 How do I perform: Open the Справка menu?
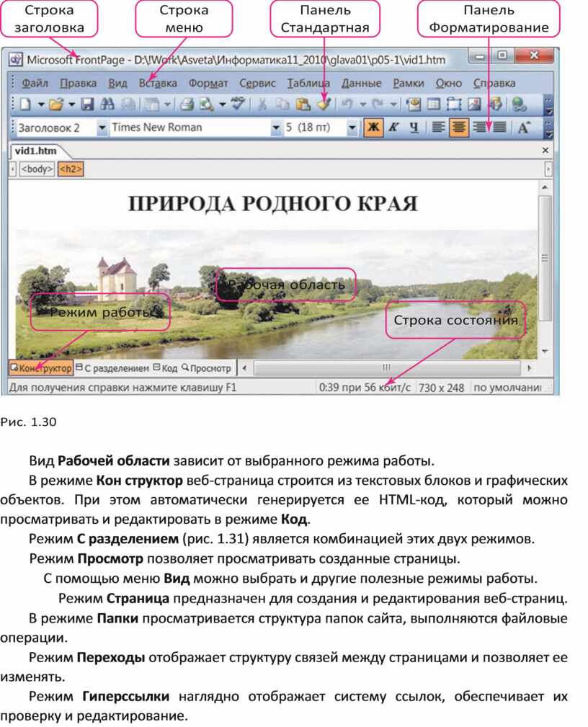494,83
